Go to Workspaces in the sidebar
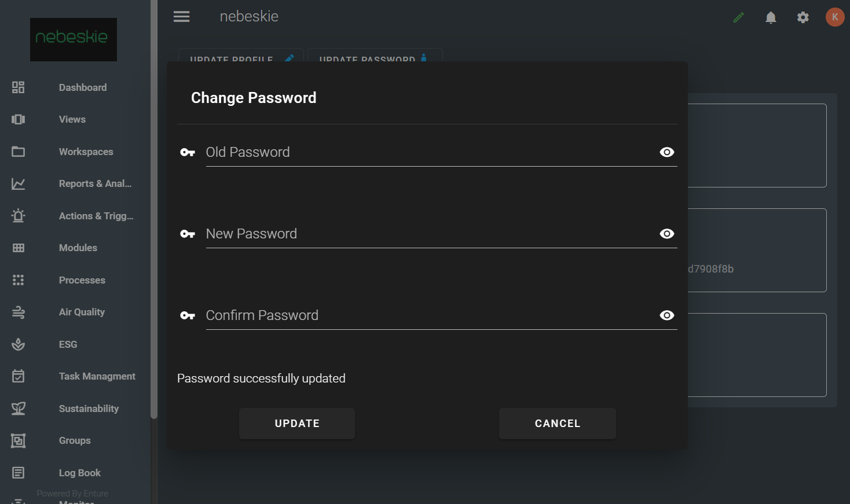Screen dimensions: 850x504 [86, 152]
